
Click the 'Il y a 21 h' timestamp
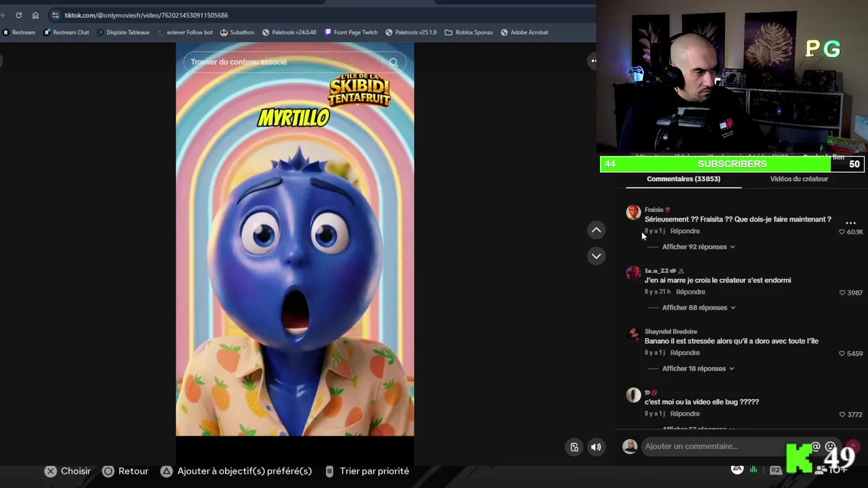(657, 292)
